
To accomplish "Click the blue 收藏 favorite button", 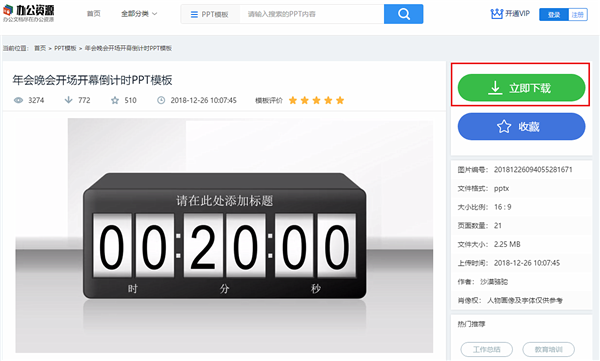I will tap(521, 126).
